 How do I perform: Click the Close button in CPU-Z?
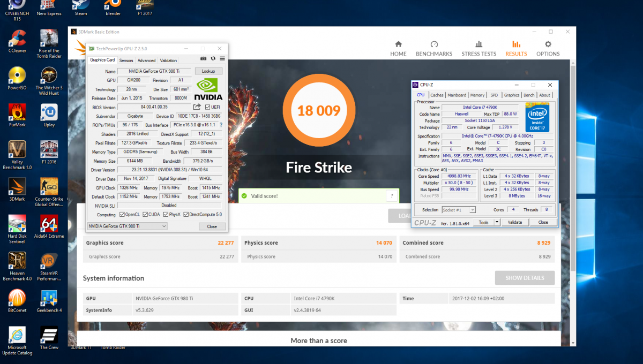point(543,222)
